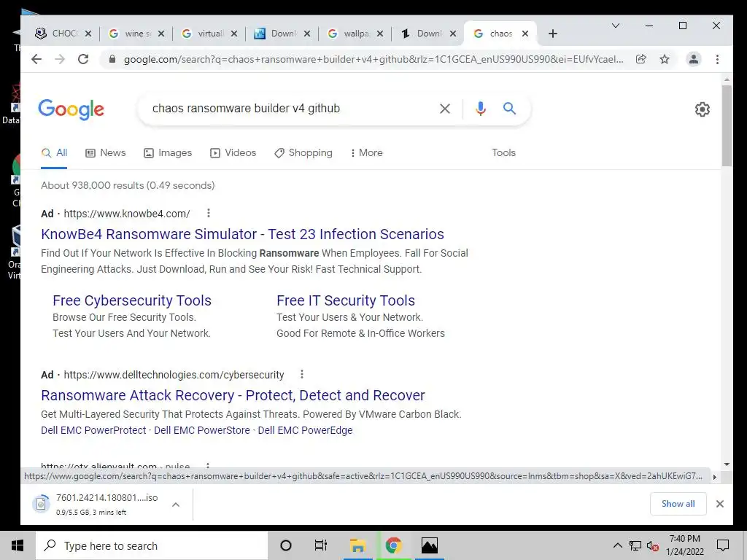The image size is (747, 560).
Task: Click Show all downloads button
Action: 678,504
